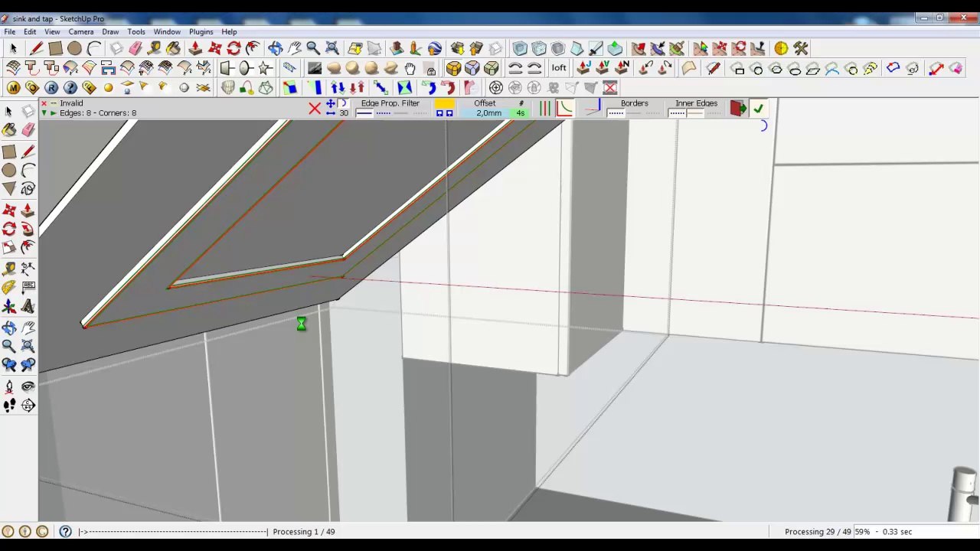Click 'Edges: 8 - Corners: 8' text
Screen dimensions: 980x551
(98, 113)
